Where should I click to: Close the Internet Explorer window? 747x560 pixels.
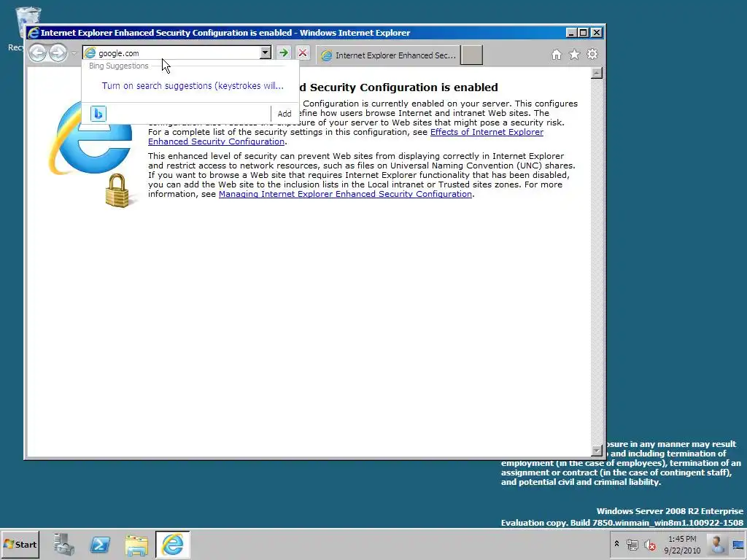pos(596,32)
